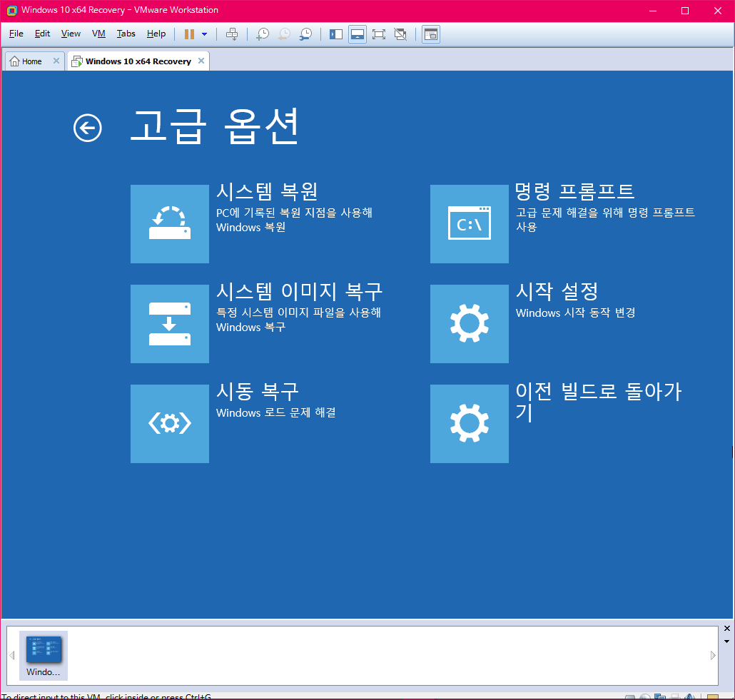The image size is (735, 700).
Task: Click the 명령 프롬프트 heading
Action: tap(574, 191)
